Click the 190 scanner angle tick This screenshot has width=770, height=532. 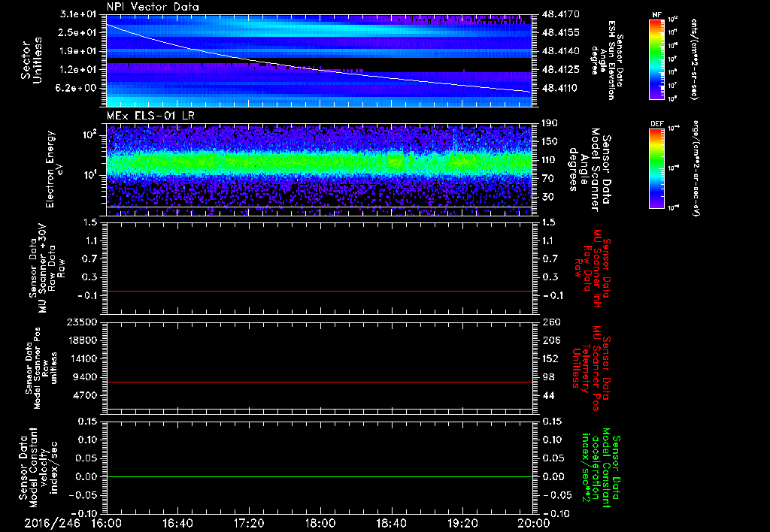550,123
